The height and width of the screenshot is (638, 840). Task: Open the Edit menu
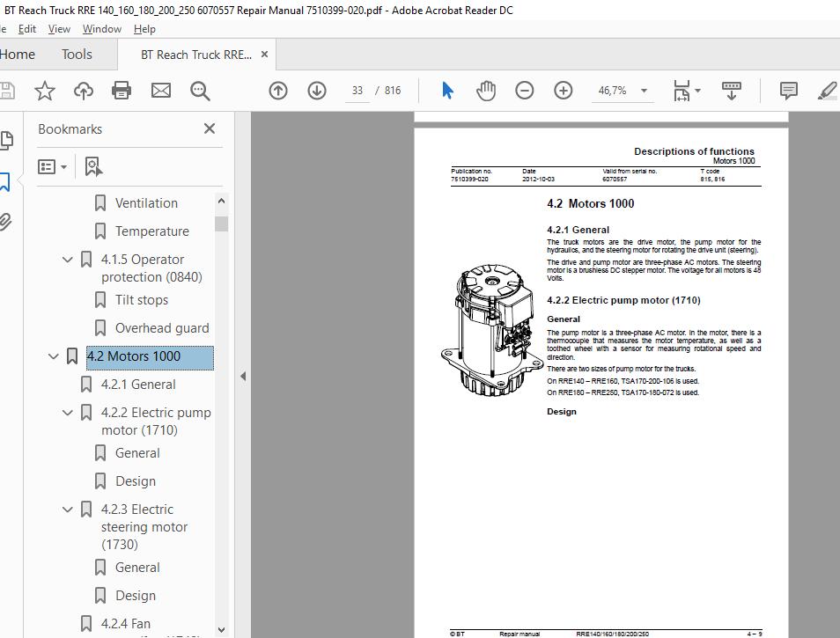[26, 29]
